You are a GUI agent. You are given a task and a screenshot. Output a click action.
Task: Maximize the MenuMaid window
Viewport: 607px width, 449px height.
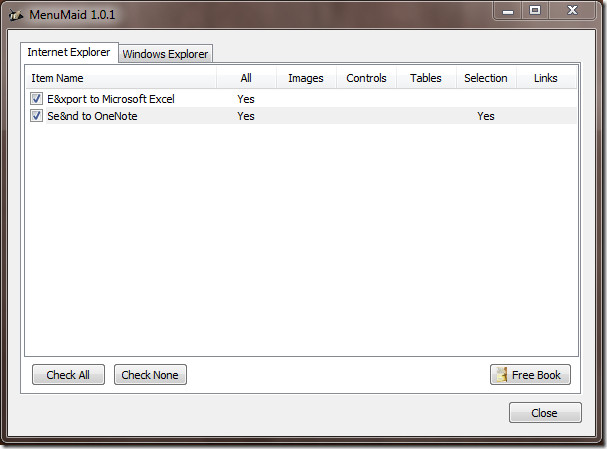[535, 10]
